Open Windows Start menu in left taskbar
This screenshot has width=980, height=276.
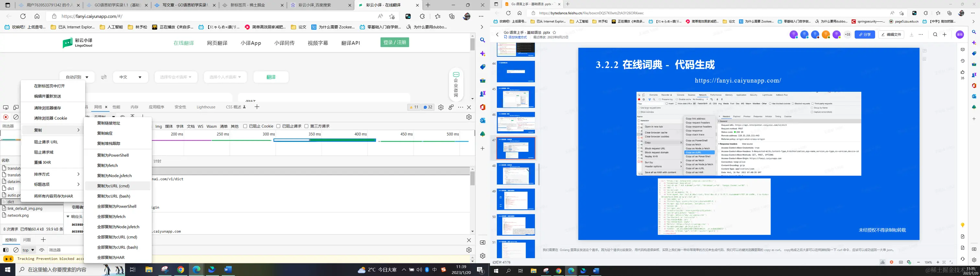(7, 270)
